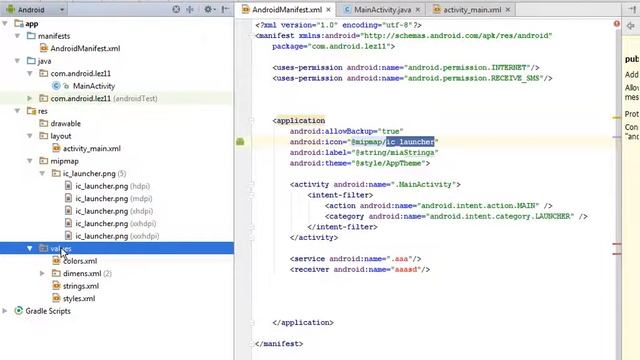
Task: Click the back arrow in the right panel
Action: pos(631,26)
